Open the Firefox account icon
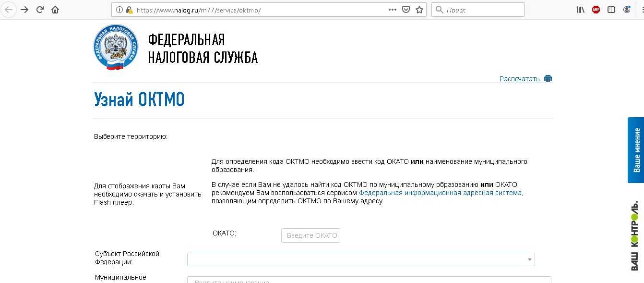Viewport: 644px width, 283px height. point(627,10)
